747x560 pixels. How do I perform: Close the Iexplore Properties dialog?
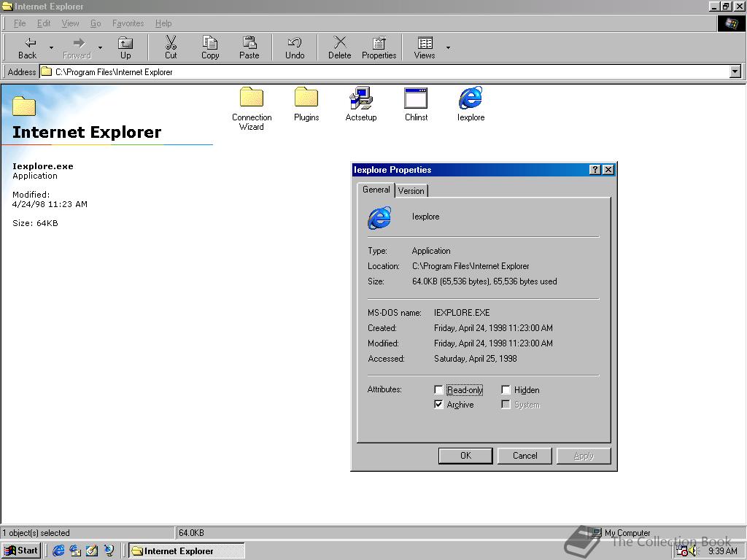click(608, 169)
